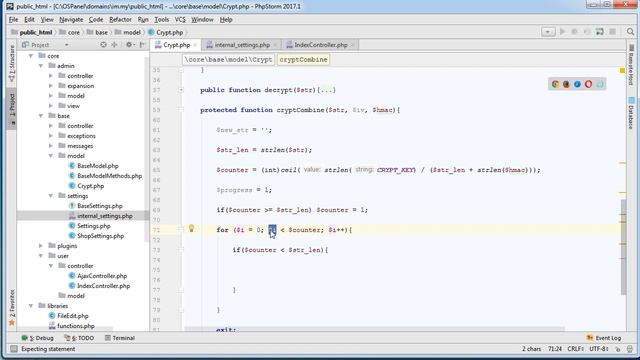Click the UTF-8 encoding indicator
Screen dimensions: 640x360
point(599,349)
